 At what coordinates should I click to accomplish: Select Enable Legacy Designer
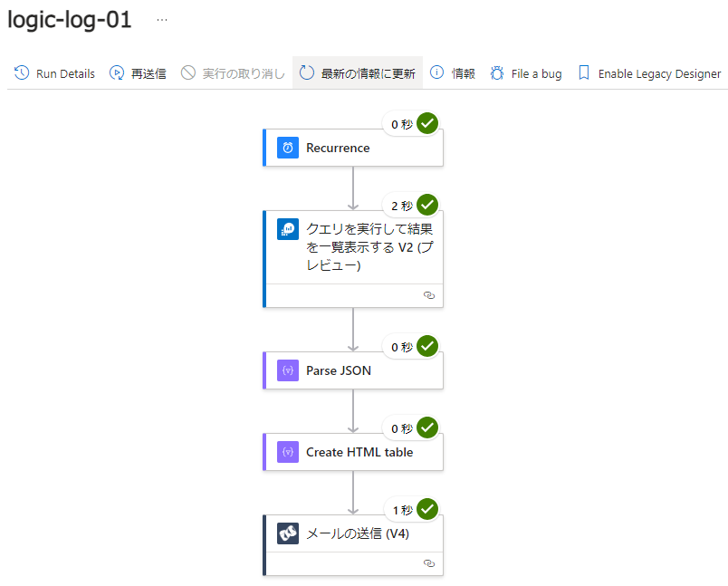tap(649, 73)
